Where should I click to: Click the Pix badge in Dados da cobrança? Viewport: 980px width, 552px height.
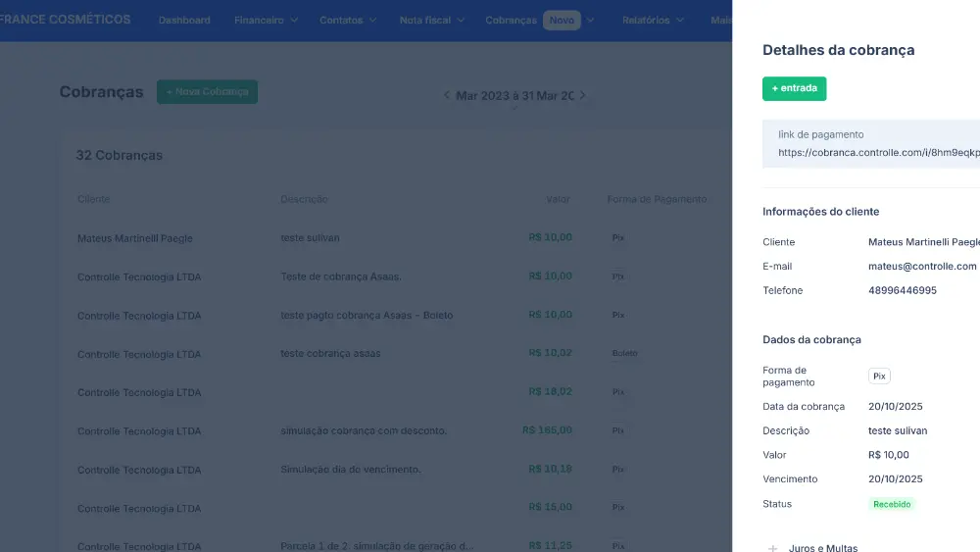[x=879, y=376]
